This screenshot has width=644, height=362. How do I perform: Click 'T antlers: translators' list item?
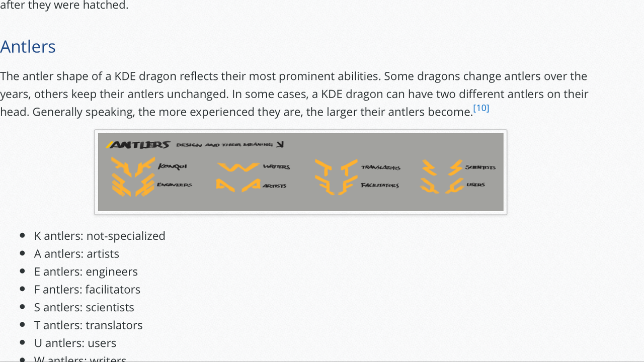click(88, 325)
